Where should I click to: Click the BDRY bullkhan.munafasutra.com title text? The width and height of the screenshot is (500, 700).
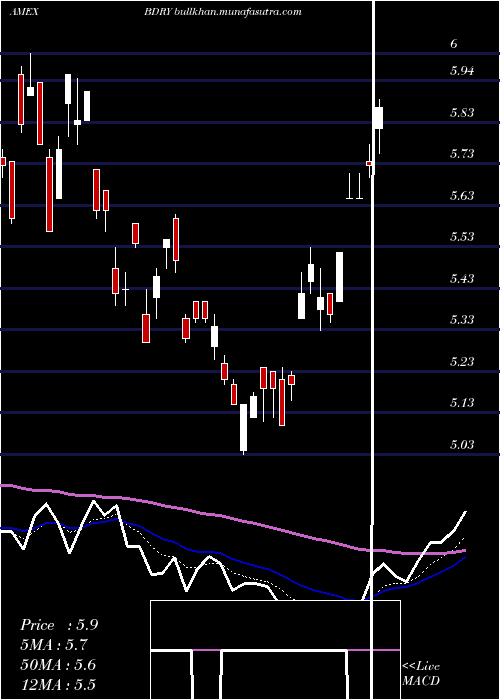coord(223,12)
